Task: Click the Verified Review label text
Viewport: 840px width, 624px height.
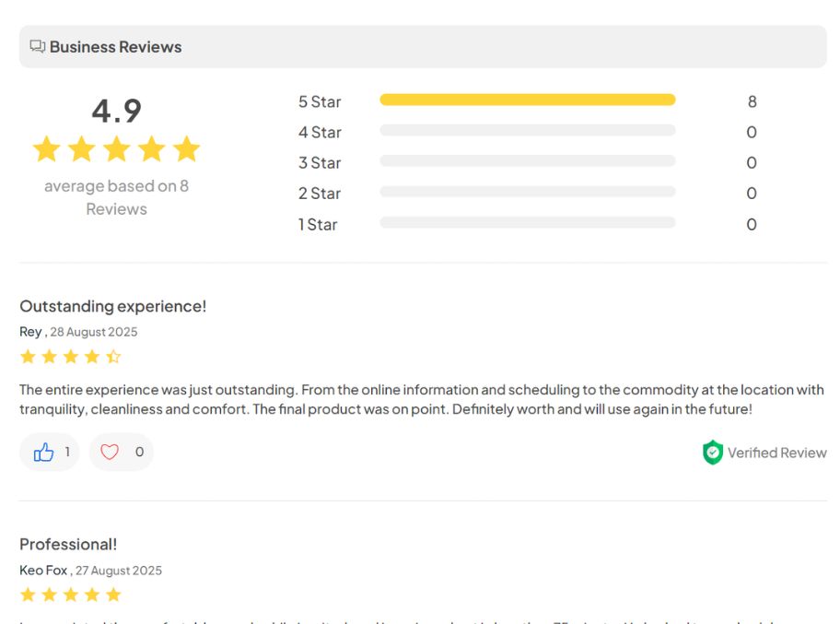Action: [776, 453]
